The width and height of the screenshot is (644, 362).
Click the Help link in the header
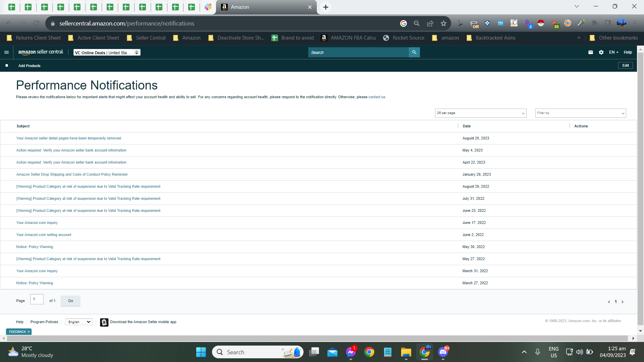[x=628, y=52]
